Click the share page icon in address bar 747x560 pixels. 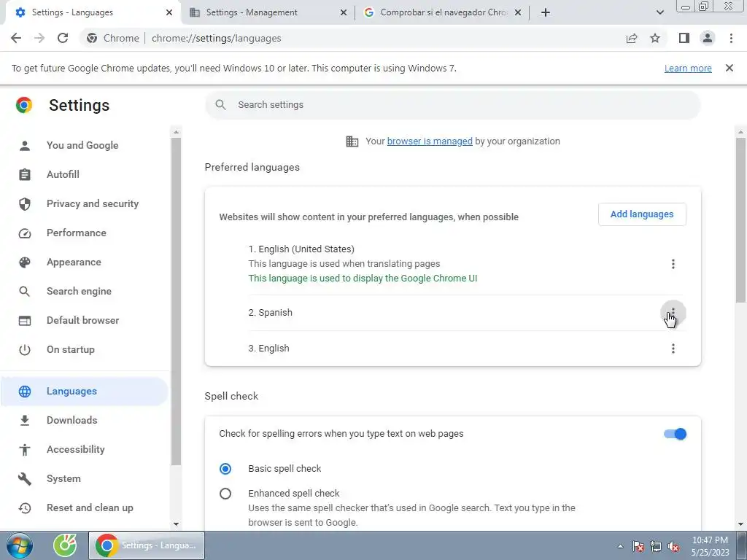pyautogui.click(x=632, y=38)
